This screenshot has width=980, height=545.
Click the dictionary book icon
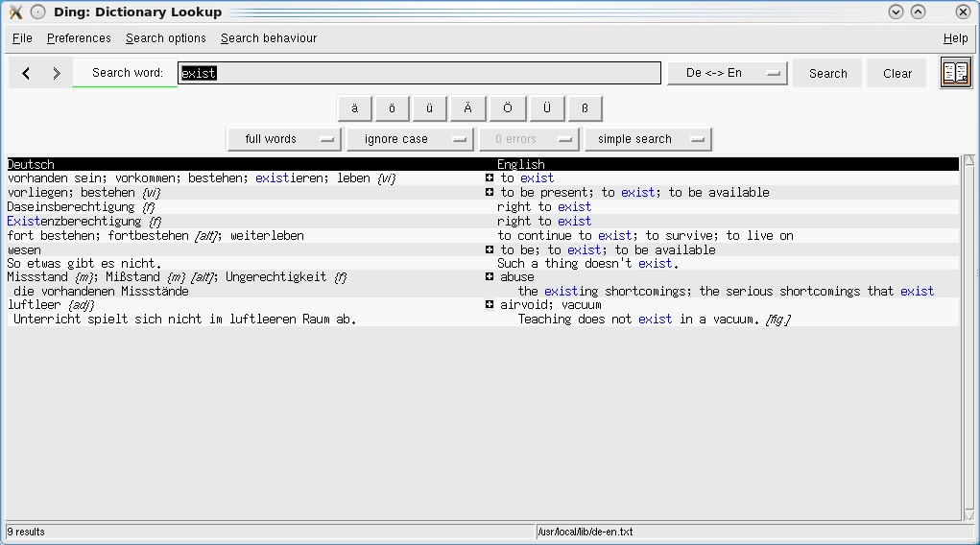coord(955,73)
